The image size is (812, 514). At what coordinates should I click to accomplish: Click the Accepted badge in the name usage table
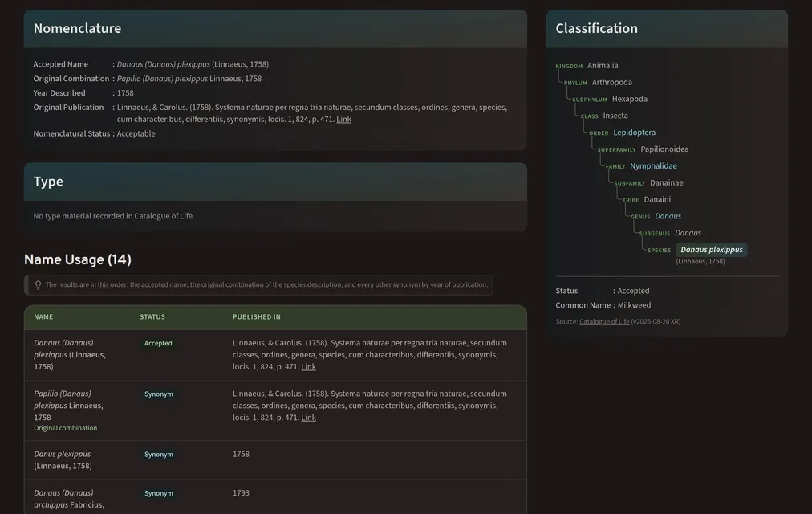pyautogui.click(x=158, y=343)
